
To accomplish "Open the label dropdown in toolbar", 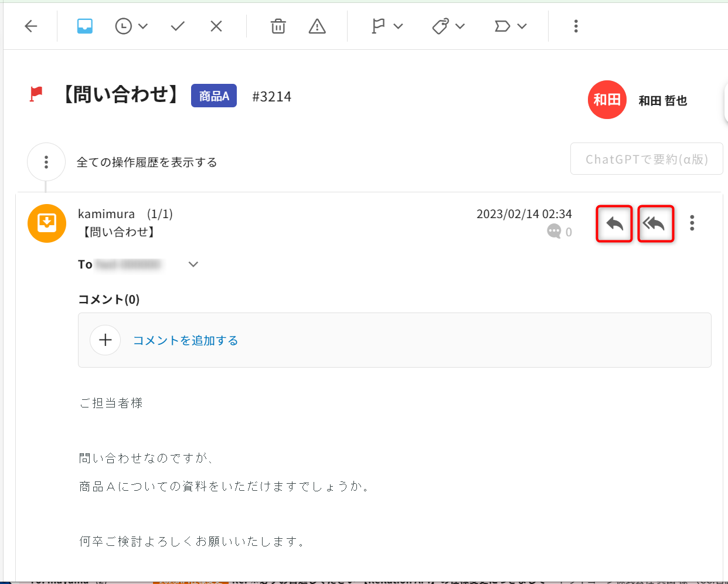I will pos(511,26).
